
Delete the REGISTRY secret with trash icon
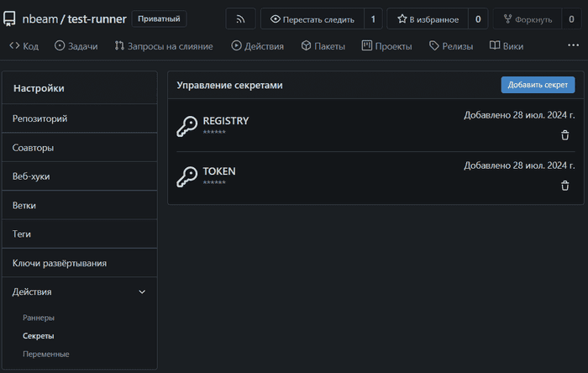[x=564, y=135]
